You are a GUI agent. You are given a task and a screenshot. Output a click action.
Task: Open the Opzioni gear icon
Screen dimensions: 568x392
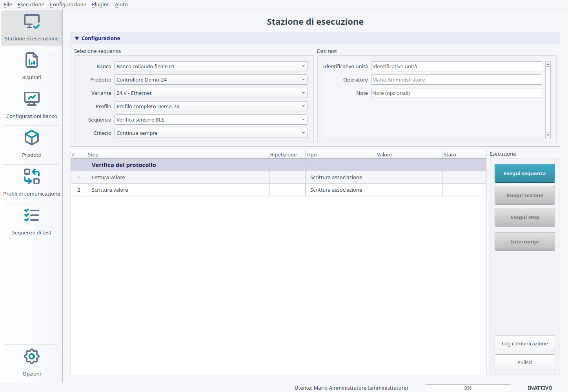tap(32, 356)
